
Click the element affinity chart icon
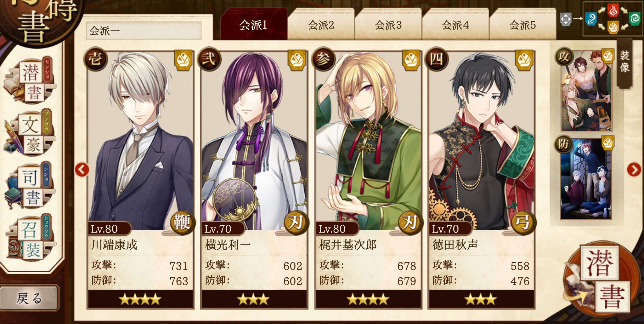613,18
